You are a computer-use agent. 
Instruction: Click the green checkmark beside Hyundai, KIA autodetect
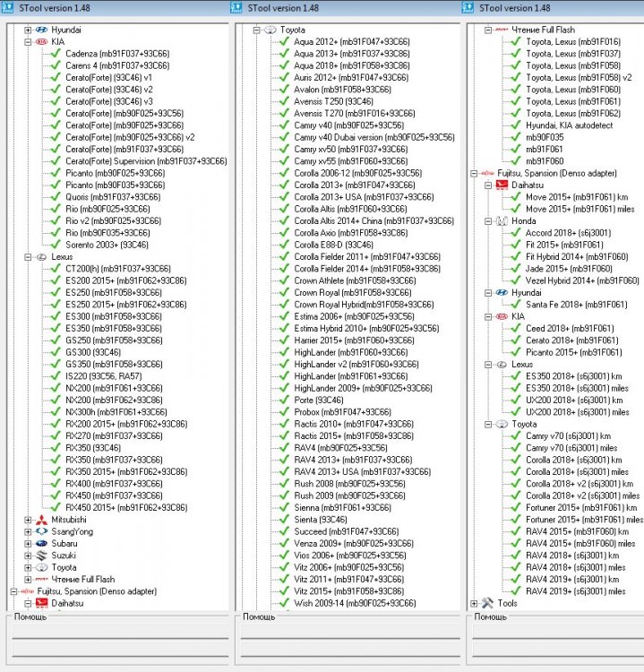516,125
